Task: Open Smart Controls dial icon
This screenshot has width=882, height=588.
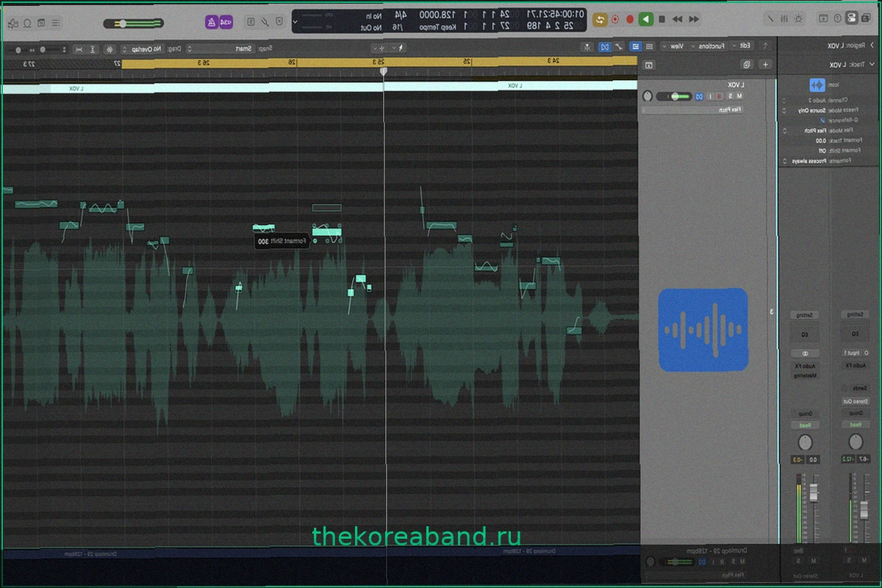Action: (x=797, y=19)
